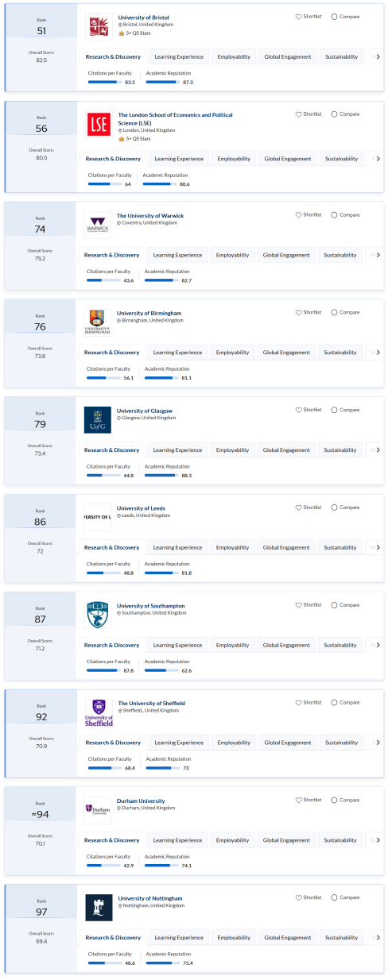The width and height of the screenshot is (388, 980).
Task: Click right chevron on Sheffield card tabs
Action: click(378, 743)
